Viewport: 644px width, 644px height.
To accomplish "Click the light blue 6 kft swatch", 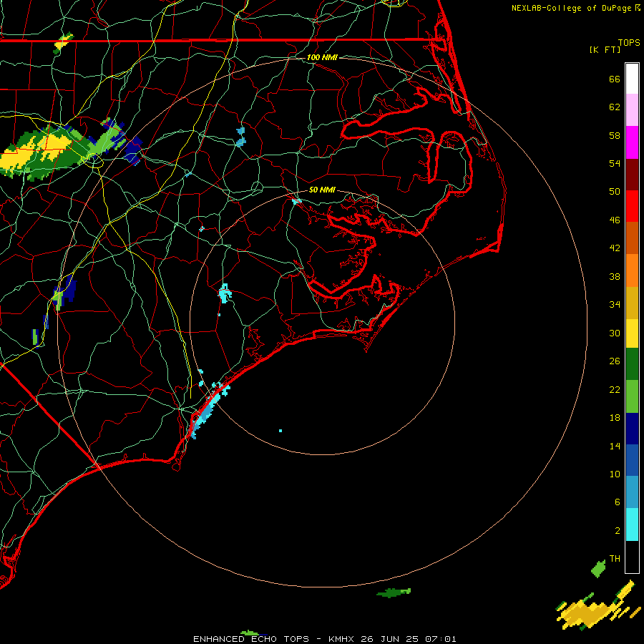I will (632, 492).
